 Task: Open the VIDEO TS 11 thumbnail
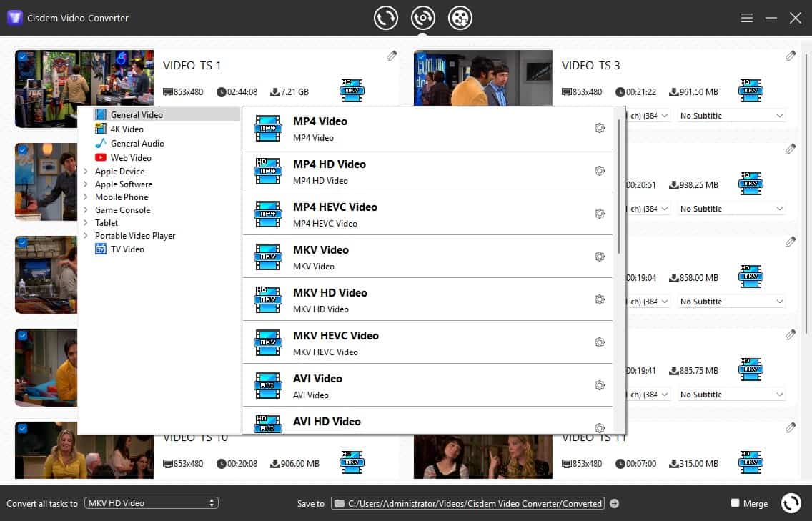[482, 456]
